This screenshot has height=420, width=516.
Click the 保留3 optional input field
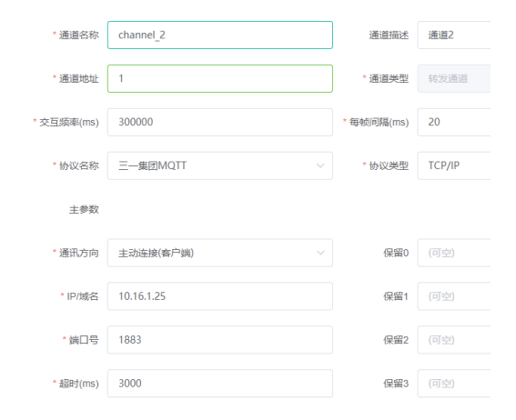[x=454, y=384]
